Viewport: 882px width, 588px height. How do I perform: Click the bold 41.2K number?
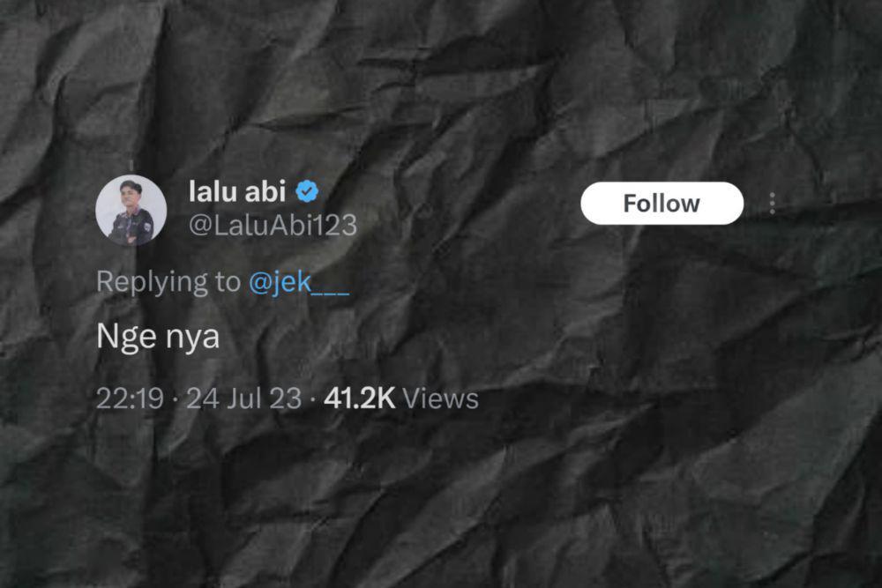pos(360,398)
